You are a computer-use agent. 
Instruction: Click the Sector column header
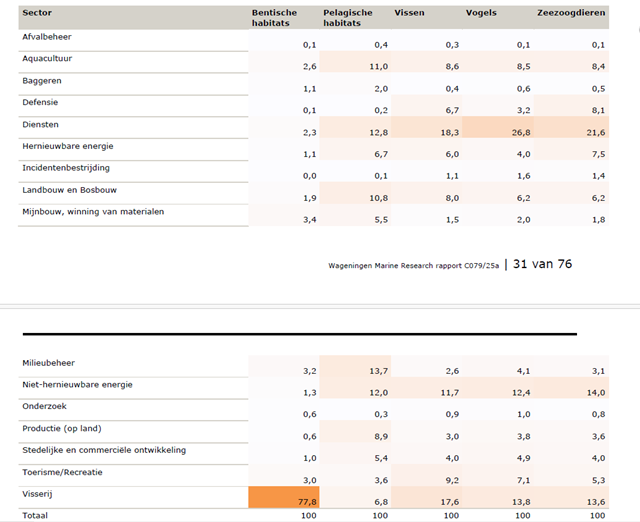point(37,13)
